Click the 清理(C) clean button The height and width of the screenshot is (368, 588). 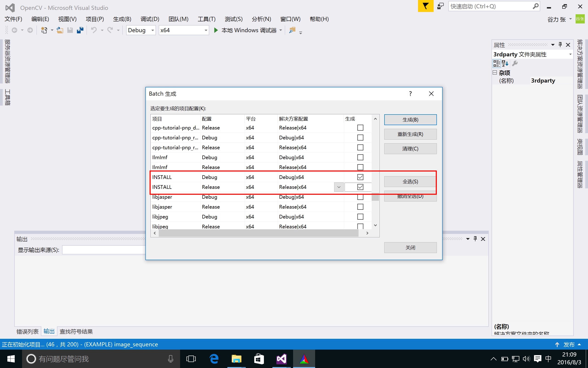(410, 149)
